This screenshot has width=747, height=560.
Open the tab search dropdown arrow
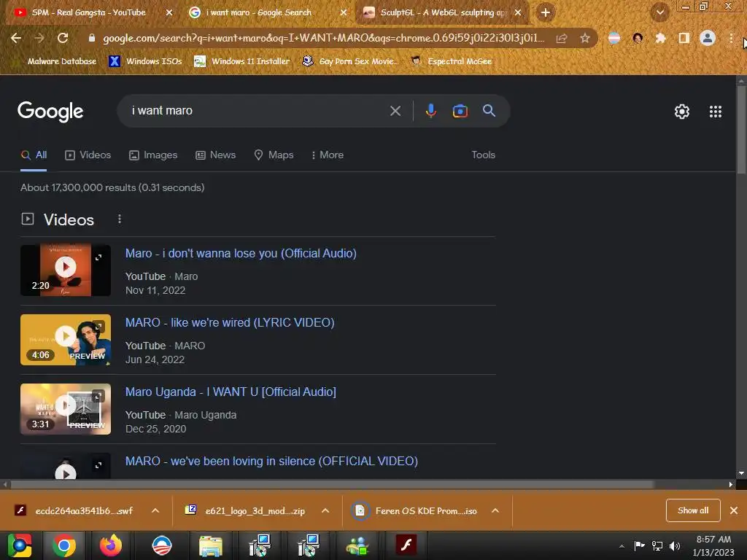pyautogui.click(x=660, y=12)
